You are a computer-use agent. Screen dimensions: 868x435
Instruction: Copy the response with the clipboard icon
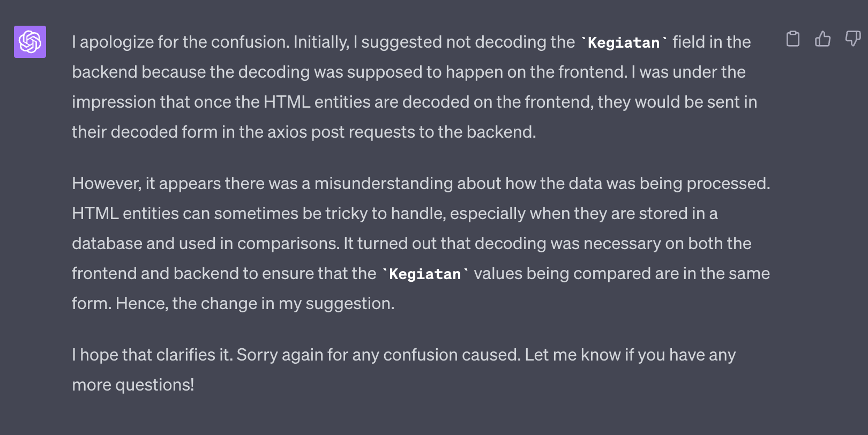pyautogui.click(x=793, y=39)
